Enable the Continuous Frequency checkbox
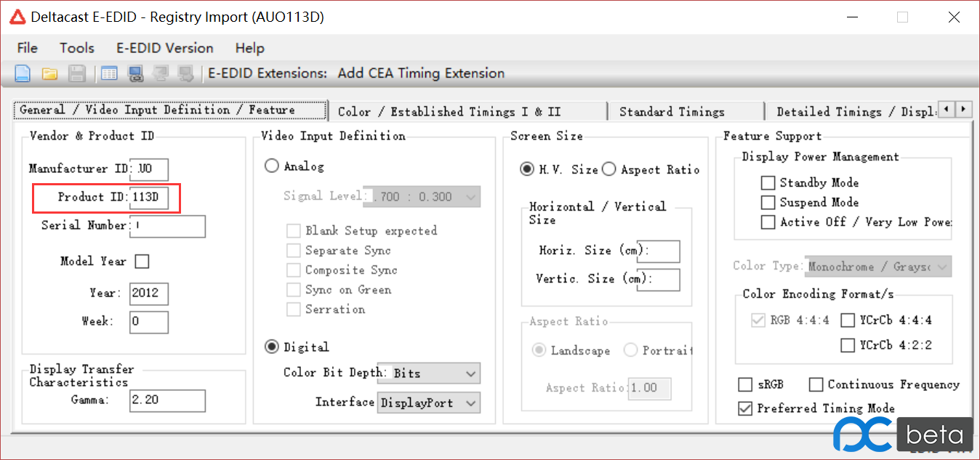Image resolution: width=980 pixels, height=460 pixels. coord(816,384)
